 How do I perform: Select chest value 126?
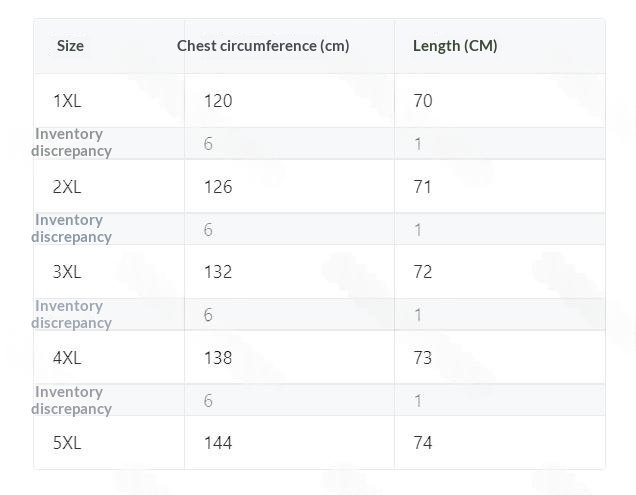click(x=218, y=187)
